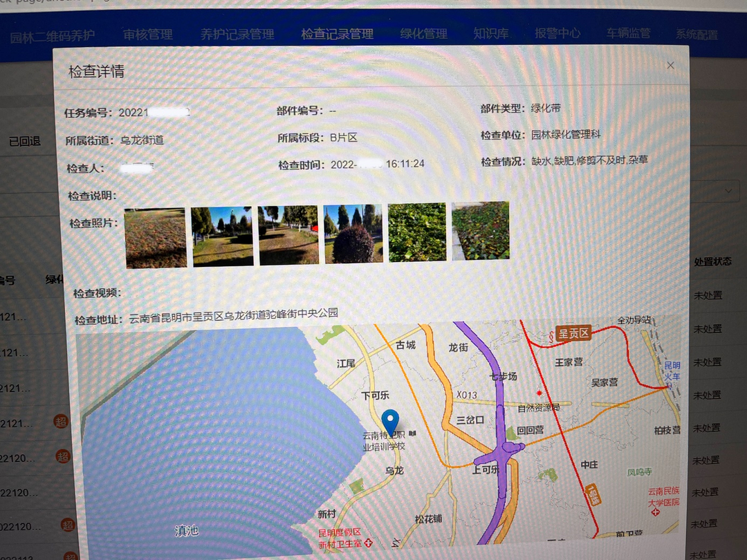The height and width of the screenshot is (560, 747).
Task: Open 知识库 from the navigation bar
Action: click(x=490, y=33)
